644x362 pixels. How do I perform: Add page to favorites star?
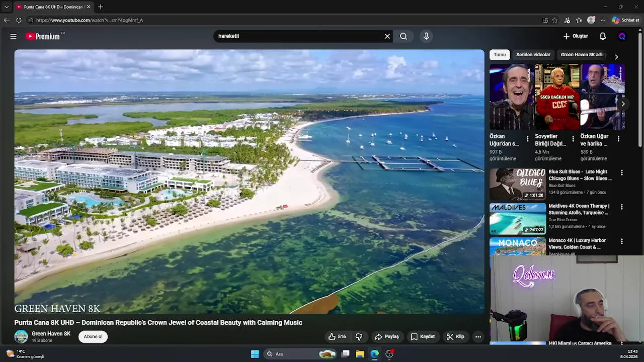pos(555,20)
